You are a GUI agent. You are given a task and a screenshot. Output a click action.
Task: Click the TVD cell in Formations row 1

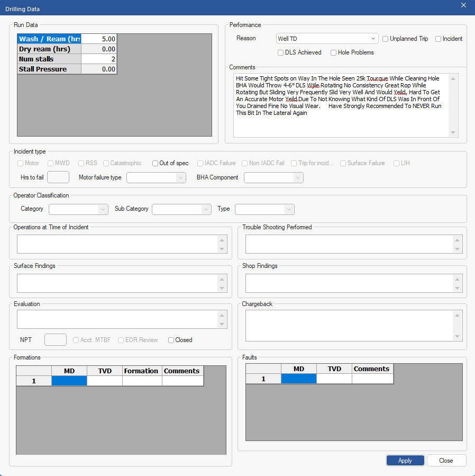pos(105,381)
